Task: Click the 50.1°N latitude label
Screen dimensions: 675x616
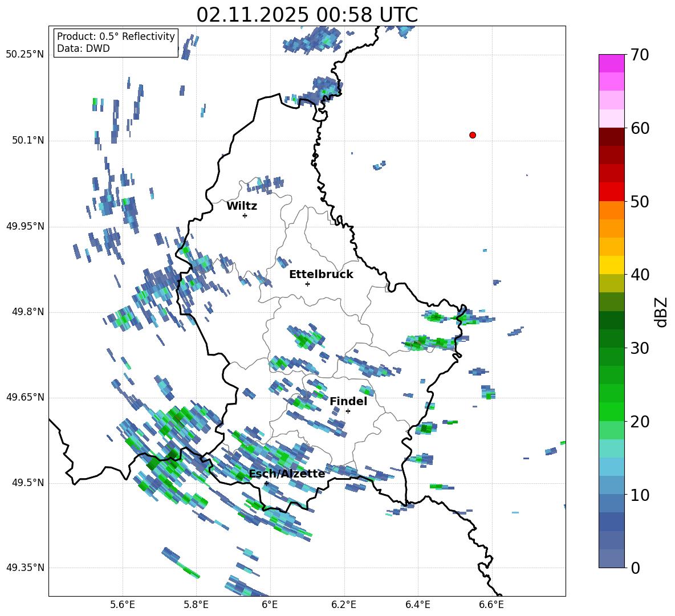Action: [29, 140]
